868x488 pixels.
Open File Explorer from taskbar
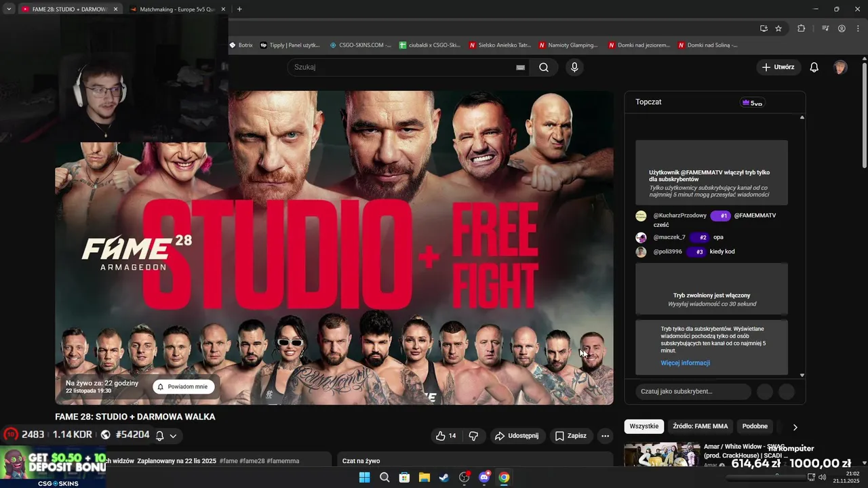tap(425, 477)
